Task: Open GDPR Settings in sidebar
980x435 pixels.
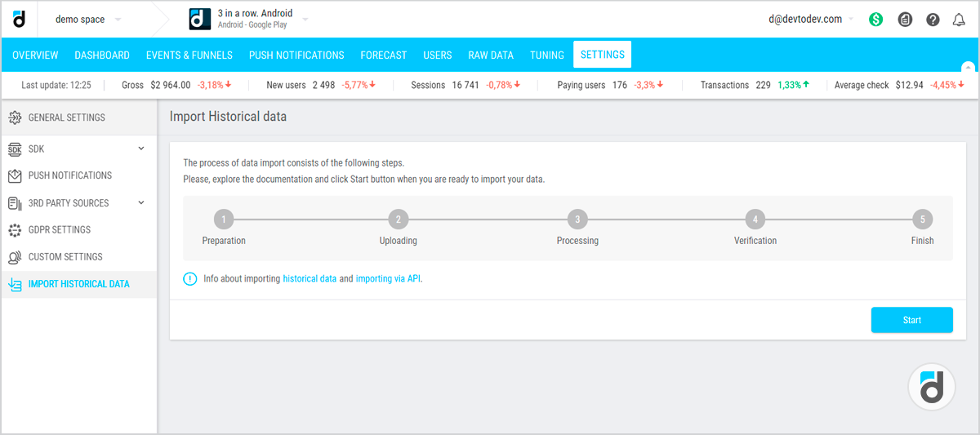Action: pyautogui.click(x=60, y=230)
